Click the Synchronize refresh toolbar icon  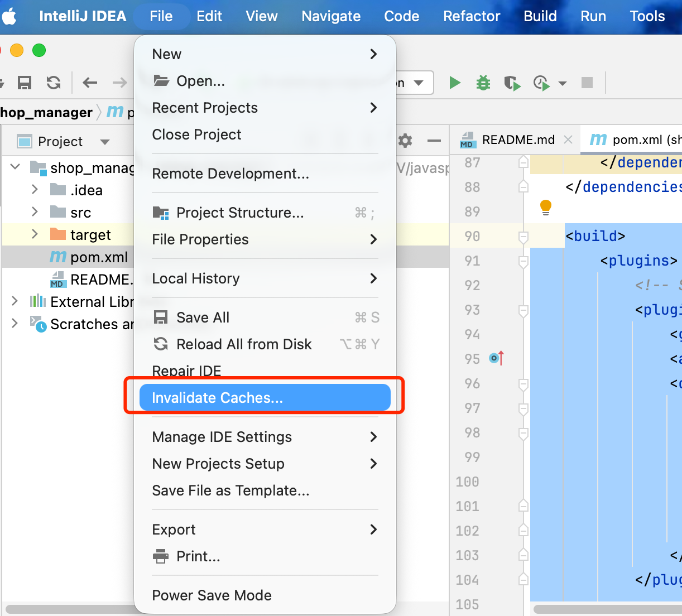(x=54, y=83)
